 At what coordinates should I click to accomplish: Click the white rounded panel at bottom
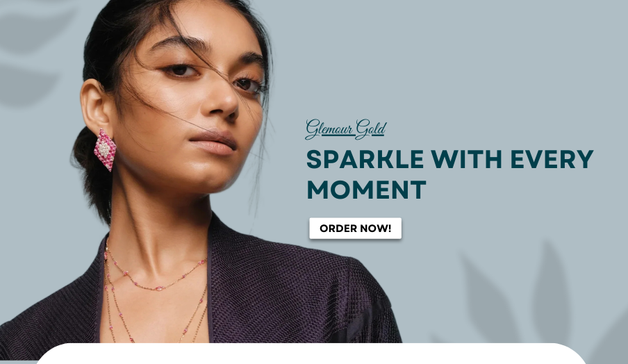tap(312, 354)
